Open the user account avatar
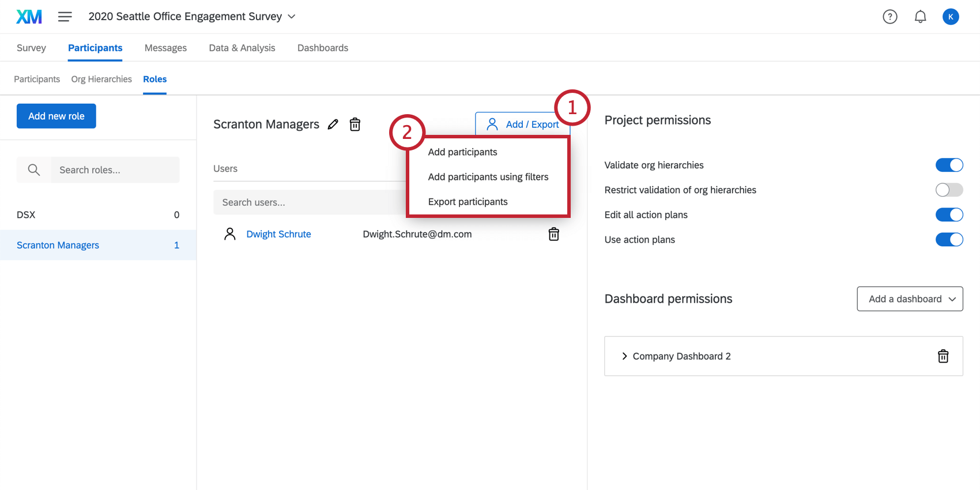Viewport: 980px width, 490px height. point(950,17)
